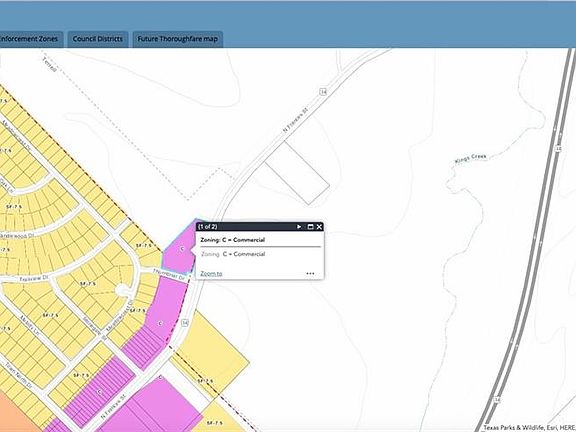
Task: Click the Kings Creek label
Action: (471, 158)
